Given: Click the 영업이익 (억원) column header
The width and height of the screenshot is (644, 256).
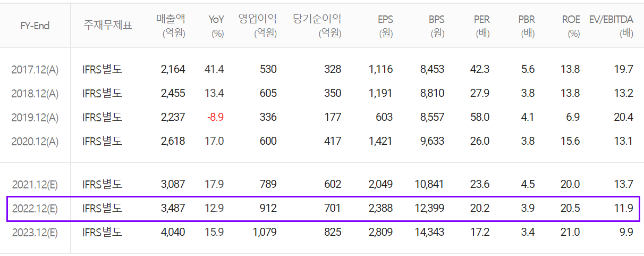Looking at the screenshot, I should (x=258, y=26).
